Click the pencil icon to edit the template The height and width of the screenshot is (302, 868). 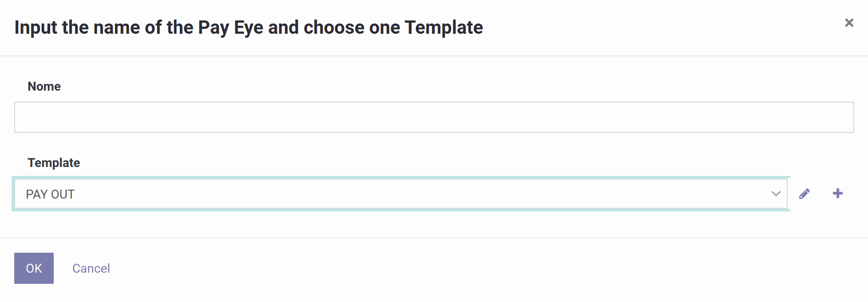click(805, 193)
